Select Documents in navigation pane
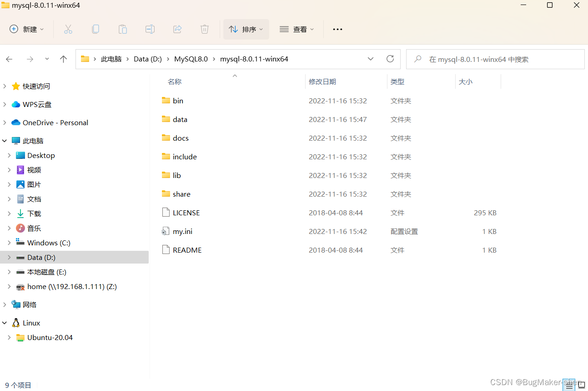 pos(34,199)
